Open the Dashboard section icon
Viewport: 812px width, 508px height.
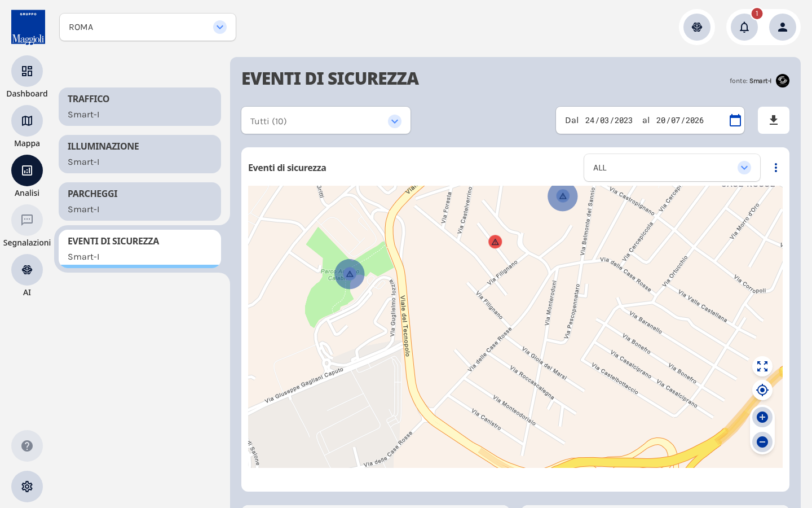tap(27, 71)
